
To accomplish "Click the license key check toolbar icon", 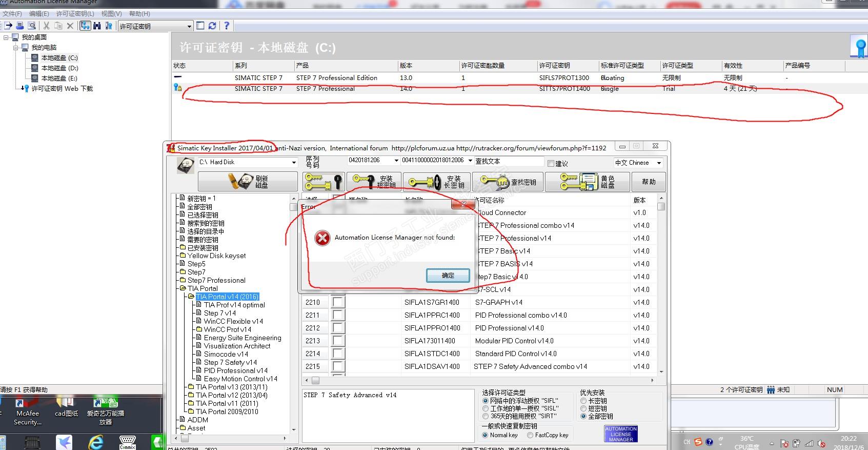I will pos(109,26).
